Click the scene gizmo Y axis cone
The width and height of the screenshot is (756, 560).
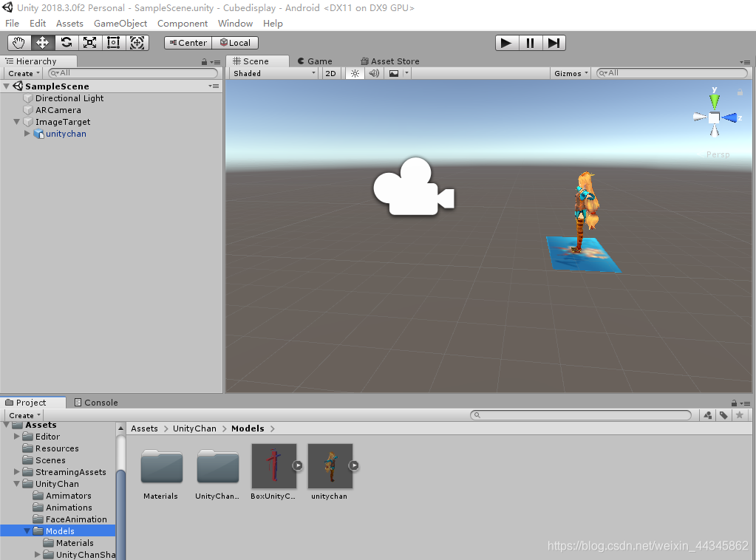715,100
